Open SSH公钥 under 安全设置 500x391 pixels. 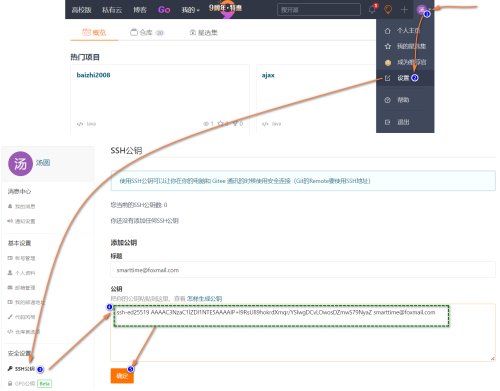[22, 369]
